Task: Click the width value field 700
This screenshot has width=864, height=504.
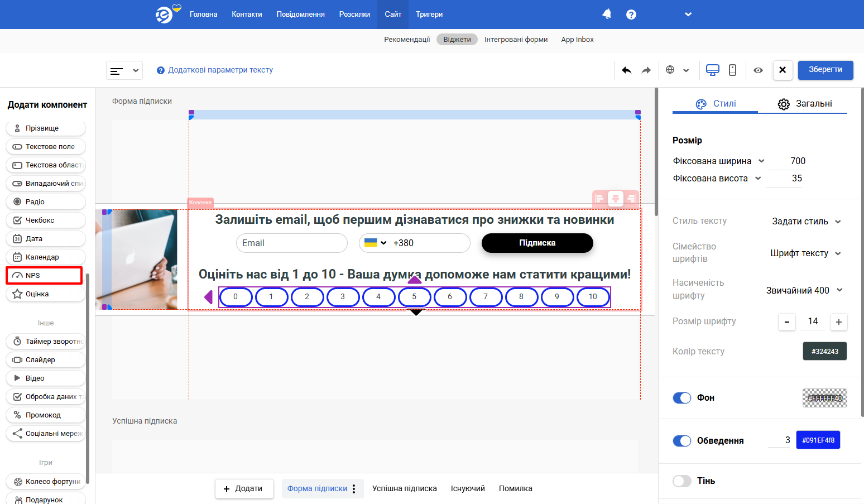Action: (788, 161)
